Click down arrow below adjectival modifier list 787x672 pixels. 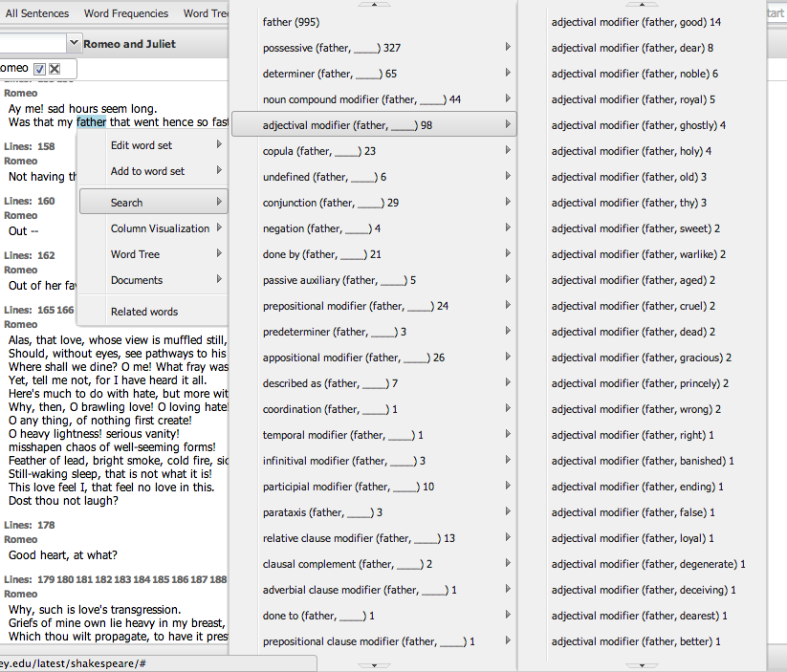pyautogui.click(x=642, y=665)
